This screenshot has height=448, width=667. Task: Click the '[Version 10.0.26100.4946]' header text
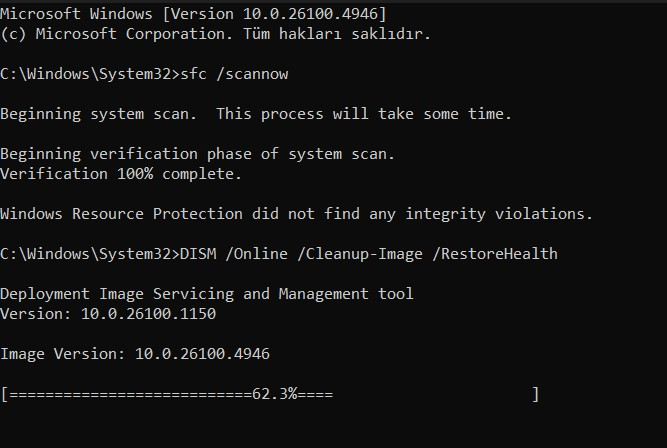(x=274, y=14)
